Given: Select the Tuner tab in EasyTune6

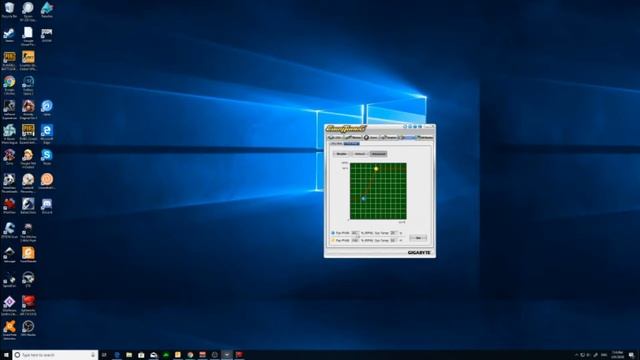Looking at the screenshot, I should (x=371, y=138).
